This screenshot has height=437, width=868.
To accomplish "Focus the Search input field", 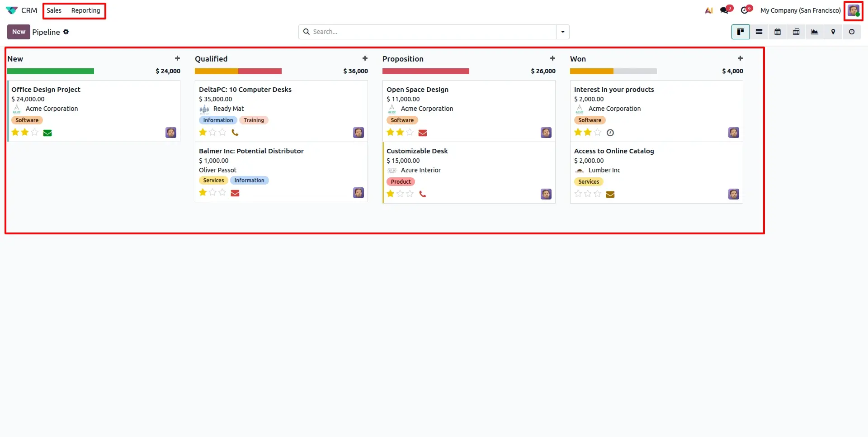I will [433, 32].
